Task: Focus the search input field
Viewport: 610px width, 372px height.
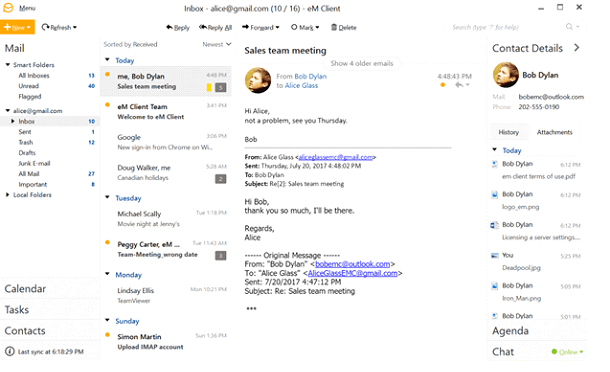Action: point(506,27)
